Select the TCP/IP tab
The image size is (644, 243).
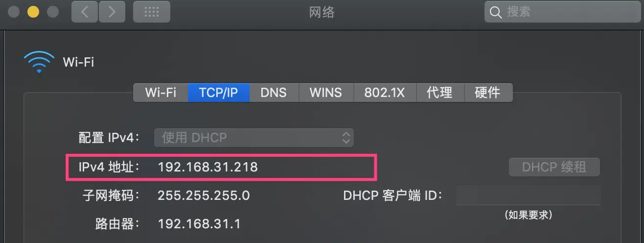tap(218, 92)
